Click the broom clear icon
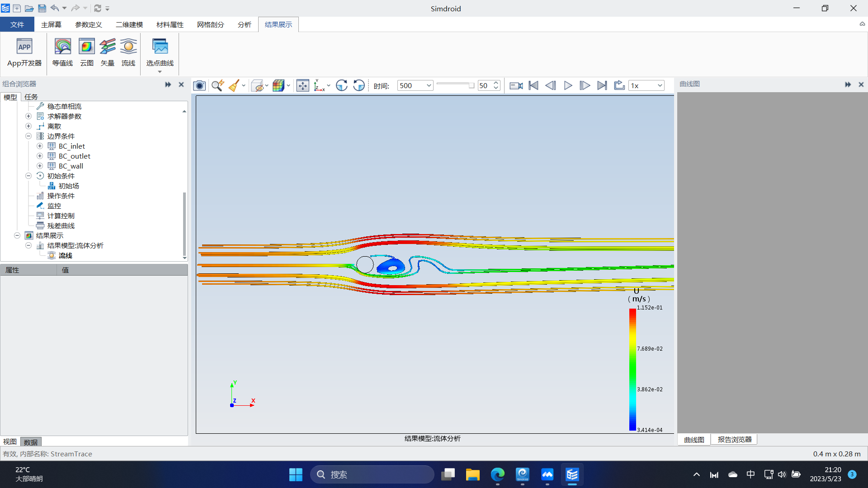The image size is (868, 488). coord(234,85)
